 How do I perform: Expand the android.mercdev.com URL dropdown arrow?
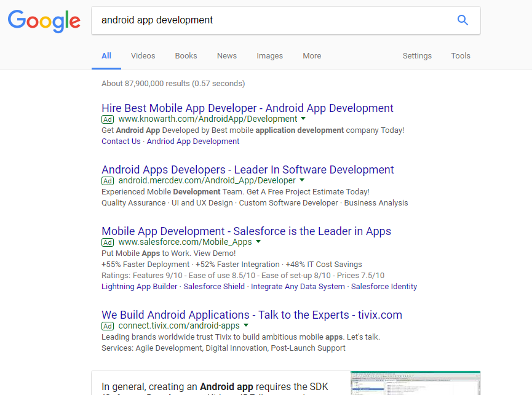[x=302, y=180]
